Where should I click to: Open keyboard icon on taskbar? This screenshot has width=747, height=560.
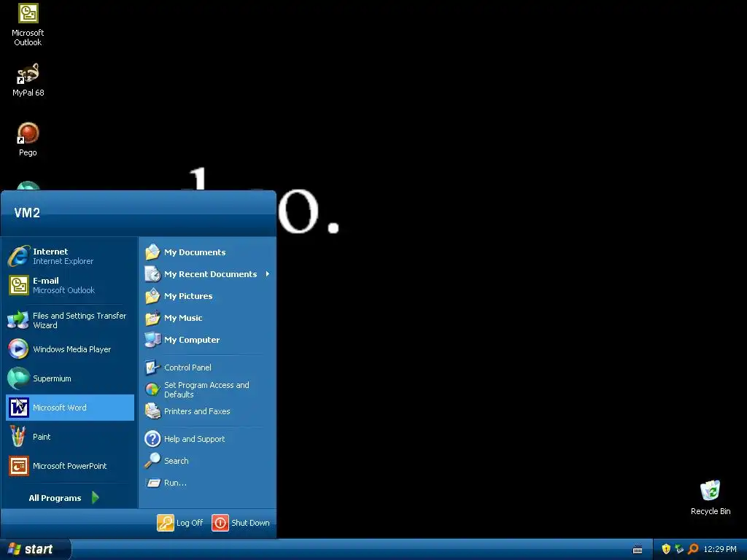638,550
